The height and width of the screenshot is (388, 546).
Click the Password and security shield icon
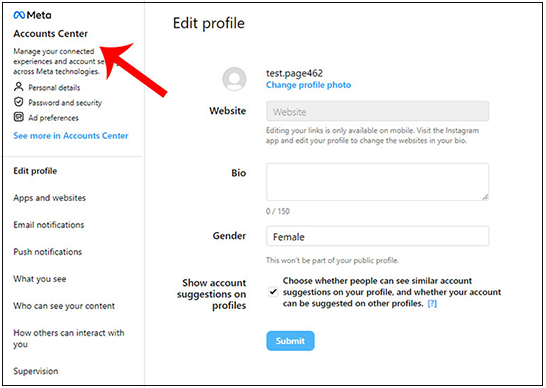coord(18,102)
